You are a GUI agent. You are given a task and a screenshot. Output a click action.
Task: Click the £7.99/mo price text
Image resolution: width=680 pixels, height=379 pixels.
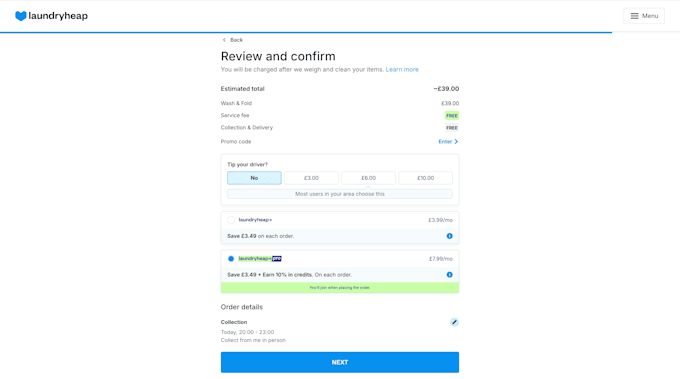[x=441, y=259]
